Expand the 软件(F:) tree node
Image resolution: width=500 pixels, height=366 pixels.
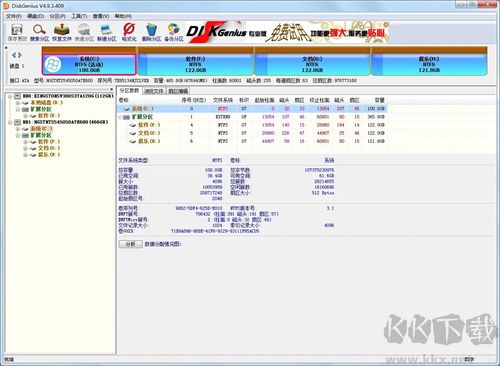coord(25,142)
